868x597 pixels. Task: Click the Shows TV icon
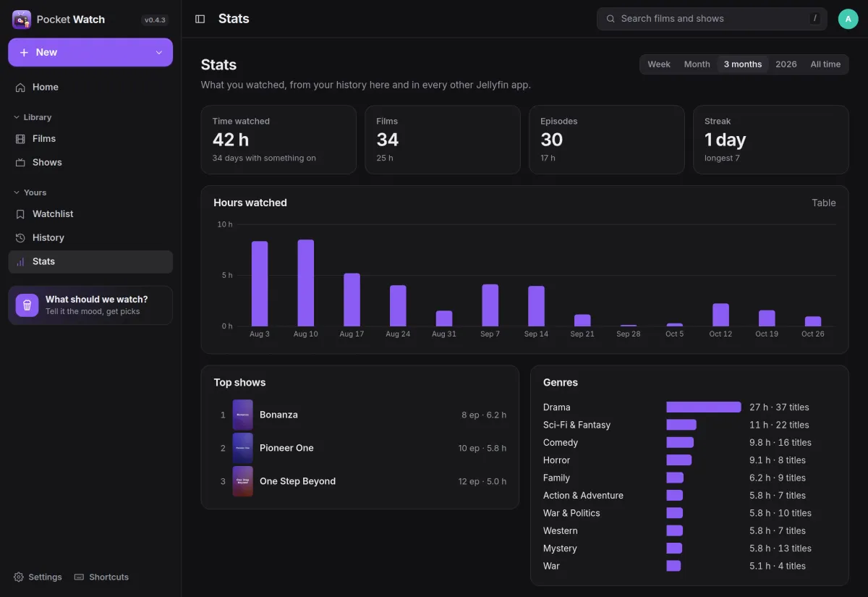click(x=20, y=162)
